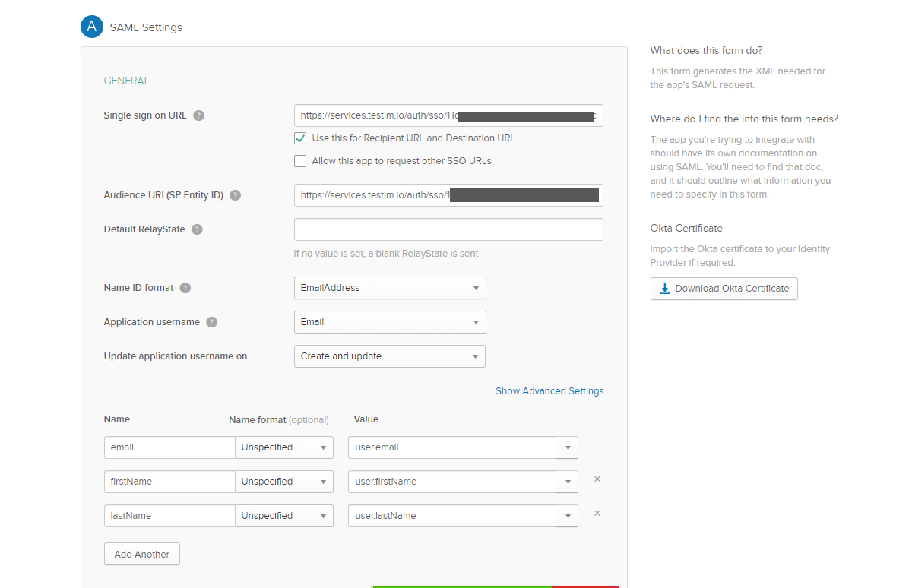Click the Single sign on URL field
The height and width of the screenshot is (588, 912).
[x=448, y=115]
